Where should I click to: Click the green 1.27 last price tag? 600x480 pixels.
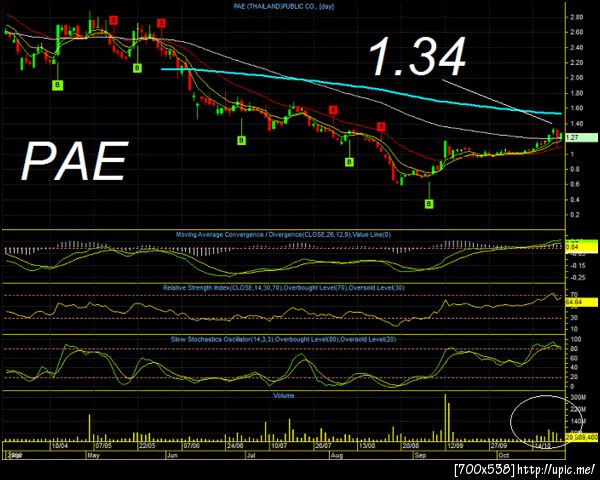tap(581, 137)
